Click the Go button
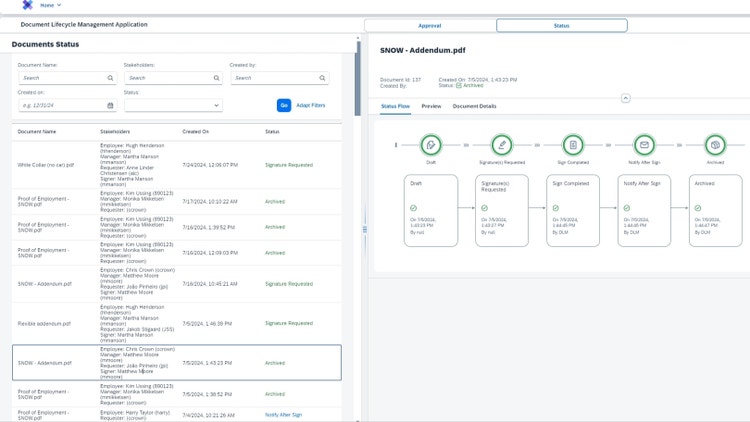Image resolution: width=750 pixels, height=422 pixels. [284, 105]
